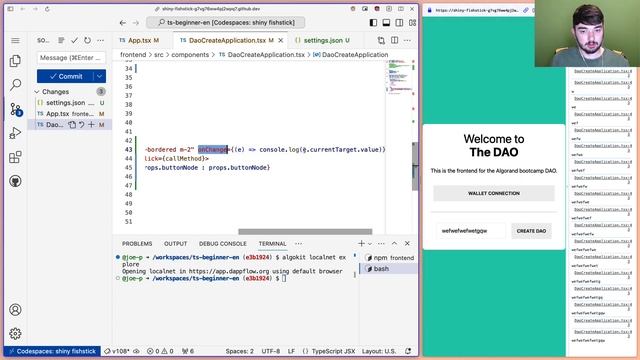Click the src breadcrumb segment
This screenshot has width=640, height=360.
[158, 55]
